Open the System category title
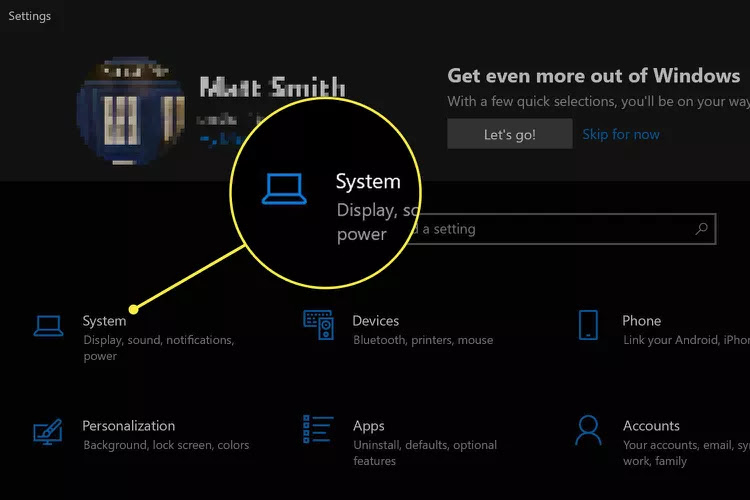Image resolution: width=750 pixels, height=500 pixels. pyautogui.click(x=104, y=321)
